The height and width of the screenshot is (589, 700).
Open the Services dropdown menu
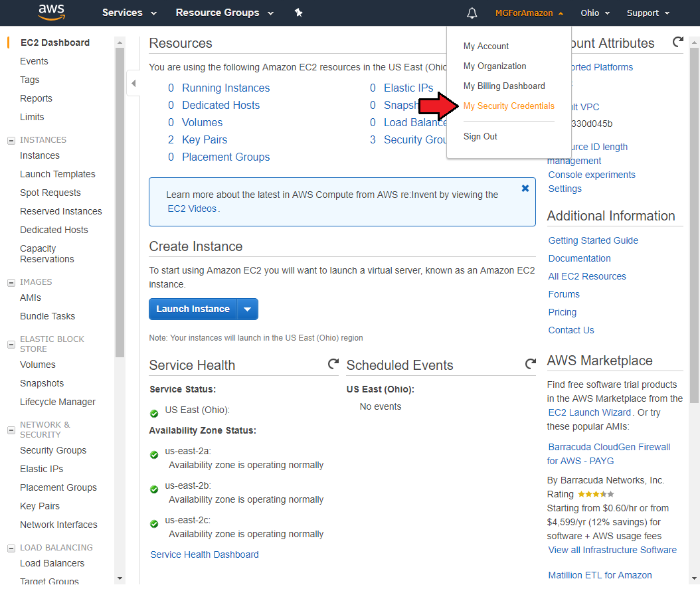129,13
